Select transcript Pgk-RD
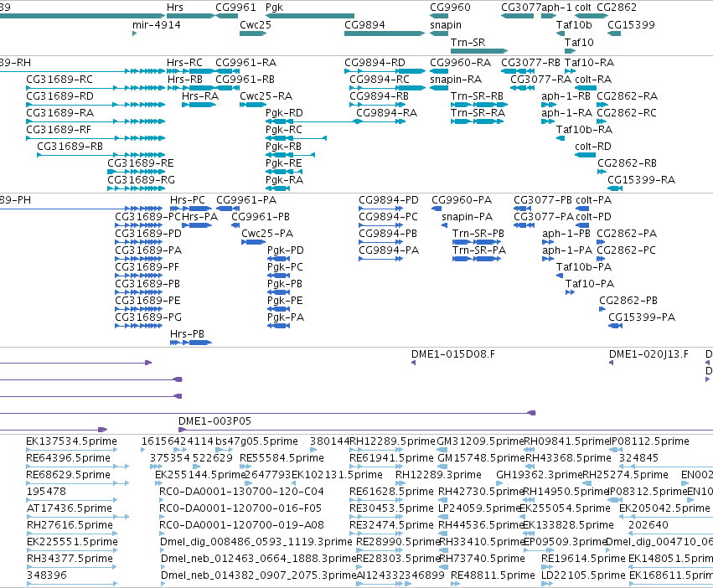 (x=284, y=113)
